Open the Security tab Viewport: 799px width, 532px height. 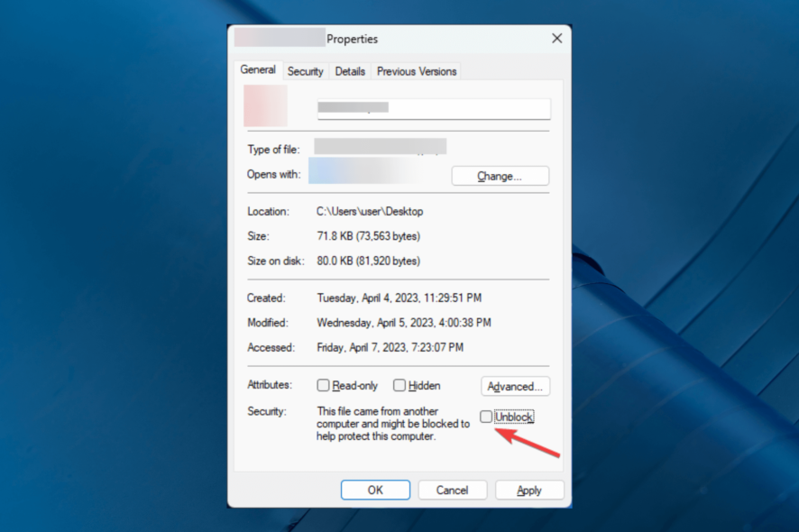click(305, 71)
